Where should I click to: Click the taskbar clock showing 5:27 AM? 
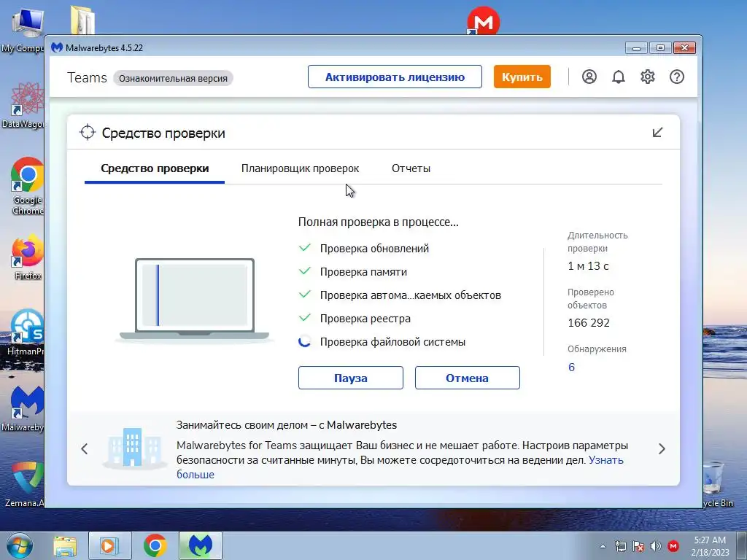[710, 546]
